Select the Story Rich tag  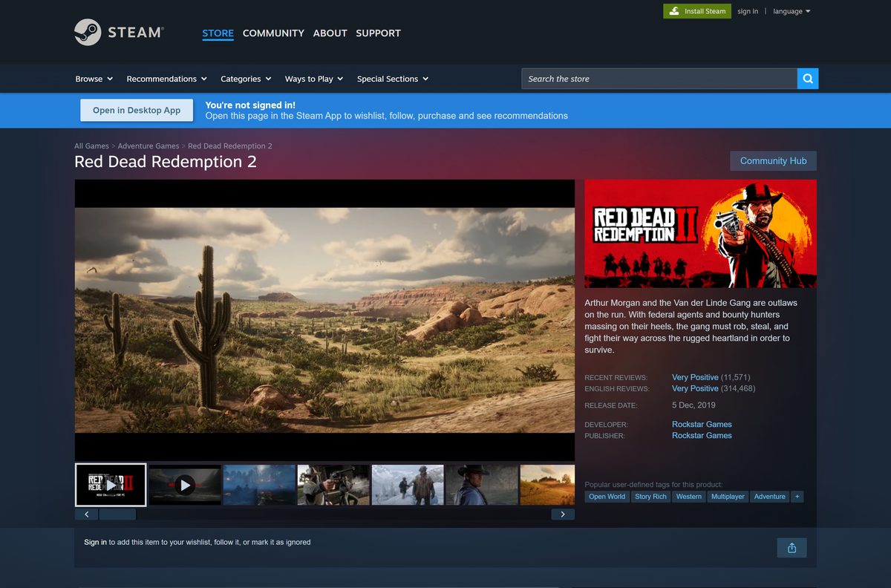click(650, 497)
